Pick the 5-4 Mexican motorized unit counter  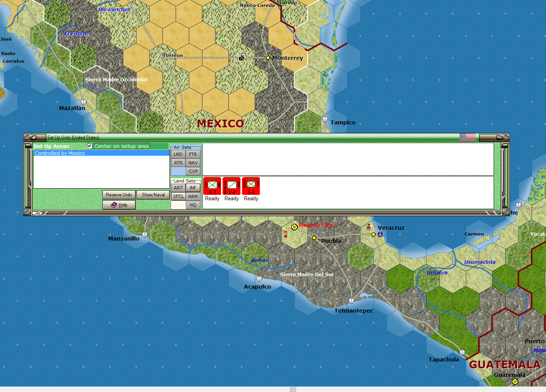[x=251, y=186]
